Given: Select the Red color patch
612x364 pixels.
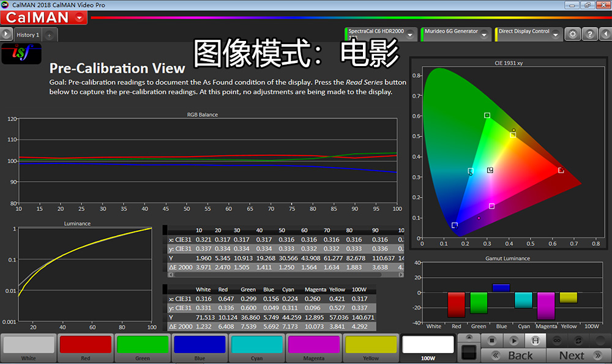Looking at the screenshot, I should click(x=86, y=347).
